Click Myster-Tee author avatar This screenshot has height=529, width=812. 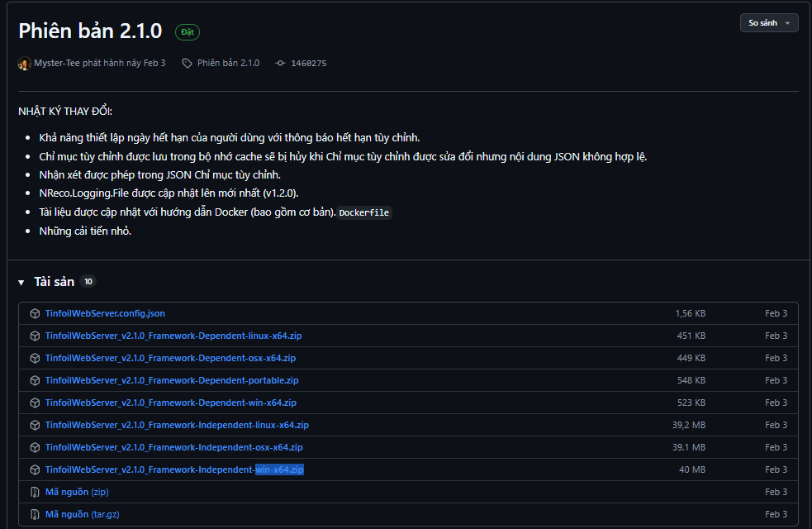(x=25, y=64)
